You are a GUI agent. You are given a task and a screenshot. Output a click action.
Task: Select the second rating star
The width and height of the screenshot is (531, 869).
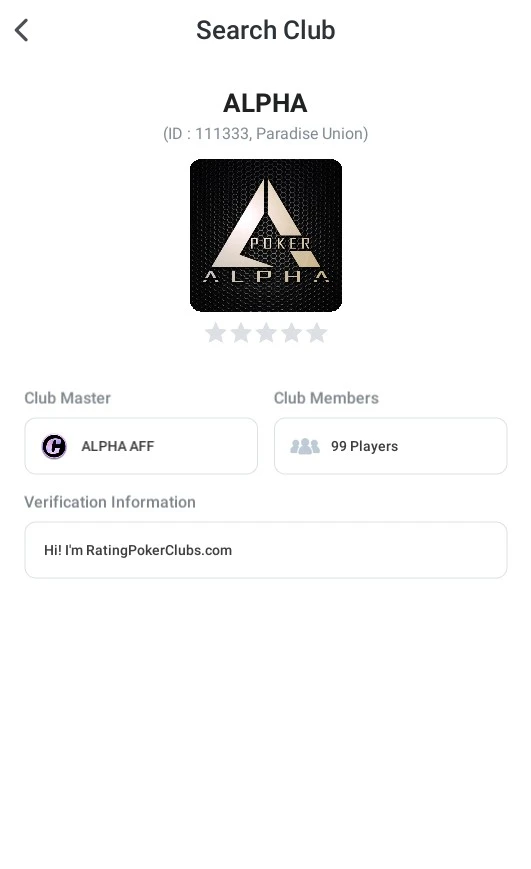tap(241, 333)
